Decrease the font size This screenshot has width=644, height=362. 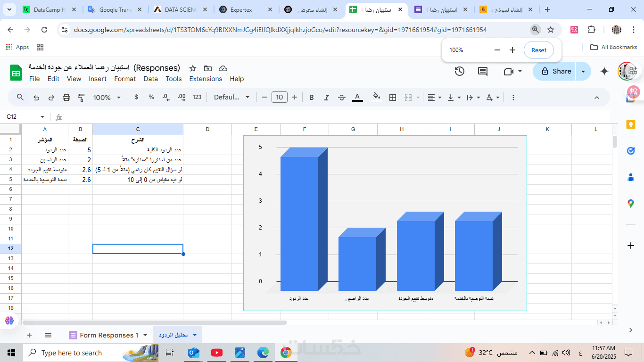coord(264,98)
